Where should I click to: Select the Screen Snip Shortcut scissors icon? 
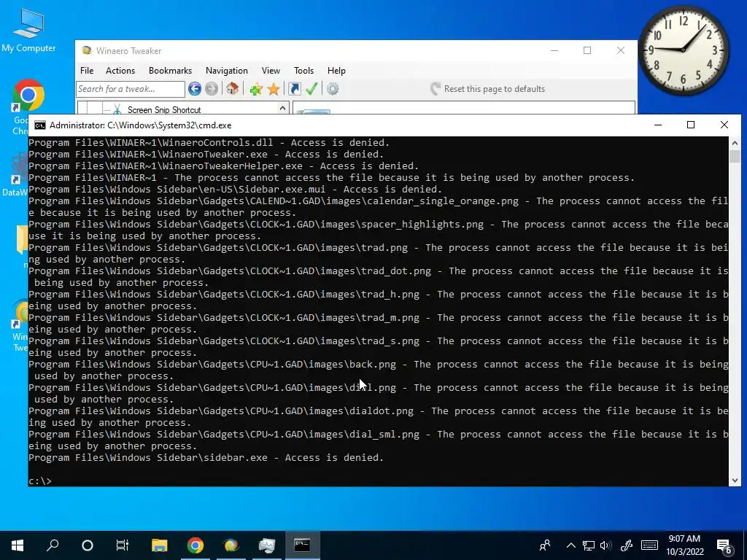[117, 109]
